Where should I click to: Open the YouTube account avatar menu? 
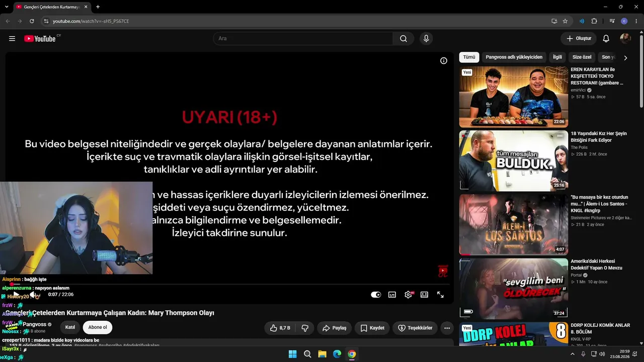625,39
